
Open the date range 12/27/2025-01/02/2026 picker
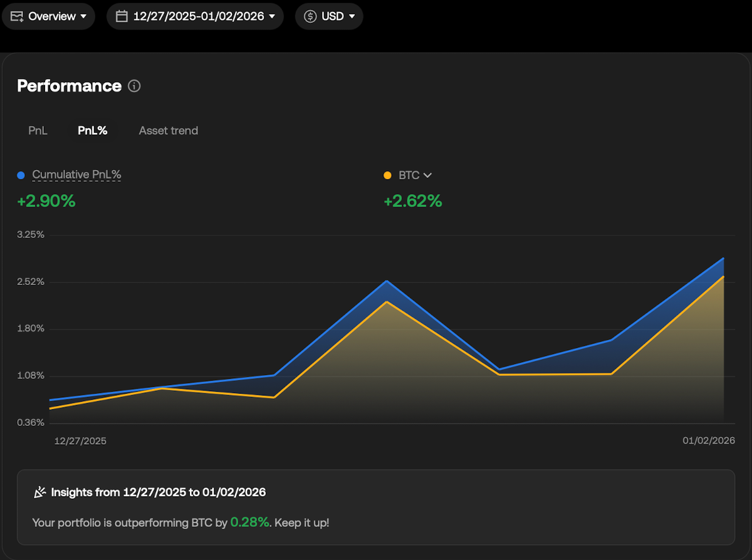pyautogui.click(x=195, y=16)
